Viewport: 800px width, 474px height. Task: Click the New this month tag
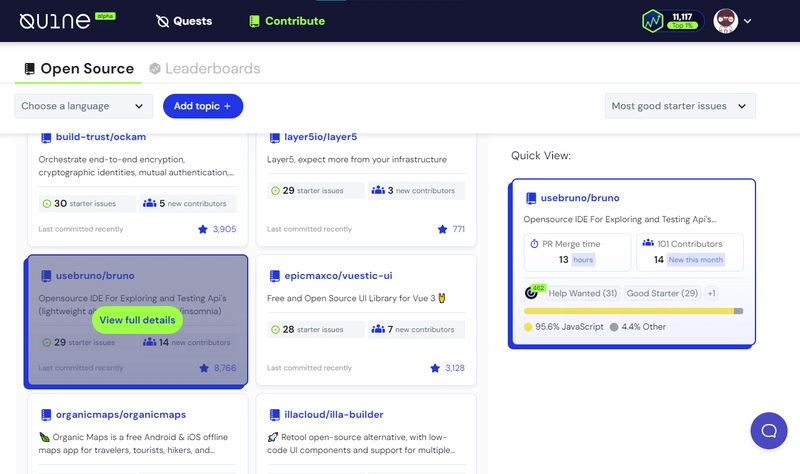(x=695, y=260)
